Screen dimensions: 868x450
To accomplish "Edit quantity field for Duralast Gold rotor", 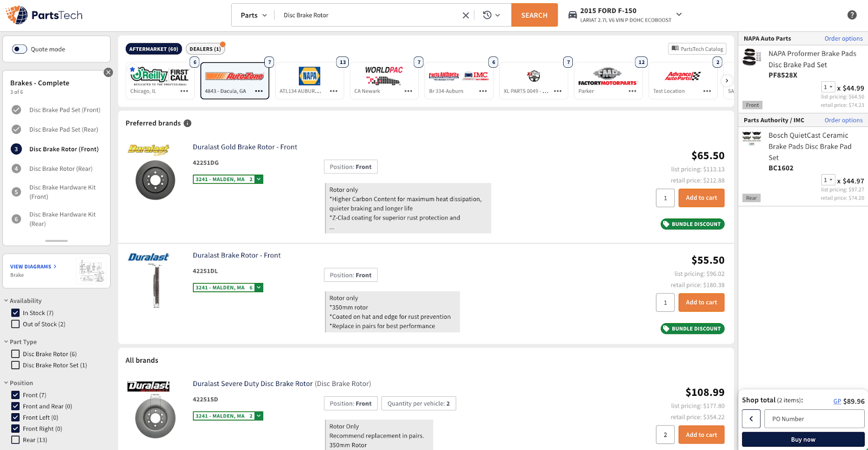I will (665, 198).
